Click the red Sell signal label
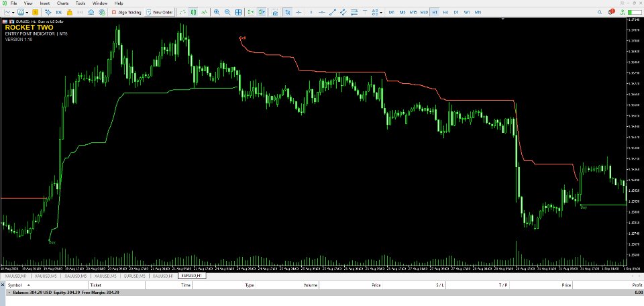Image resolution: width=644 pixels, height=306 pixels. 242,38
